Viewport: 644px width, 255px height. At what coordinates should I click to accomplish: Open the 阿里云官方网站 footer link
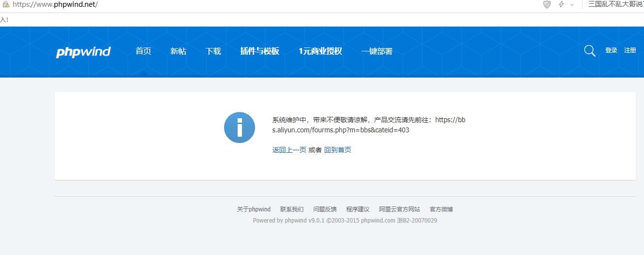400,209
